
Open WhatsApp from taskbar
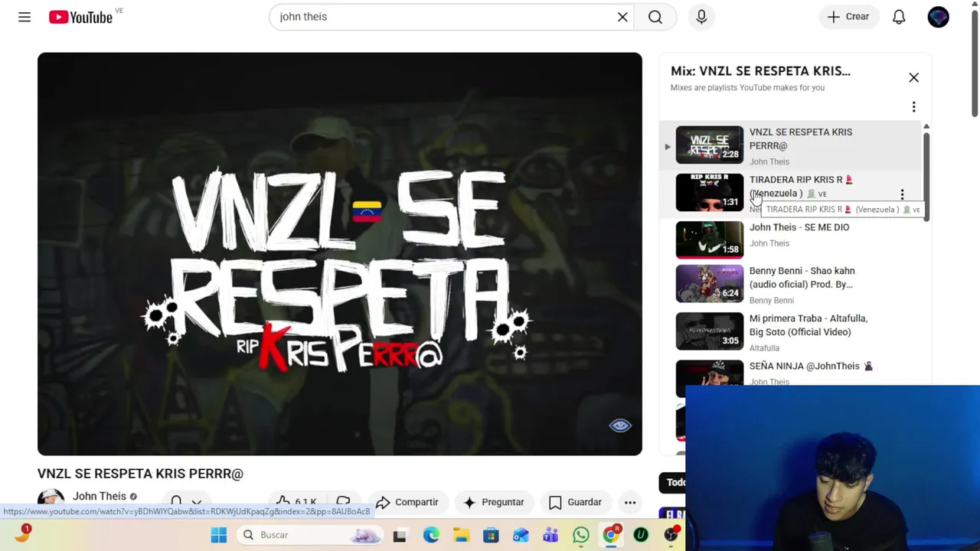pos(581,535)
